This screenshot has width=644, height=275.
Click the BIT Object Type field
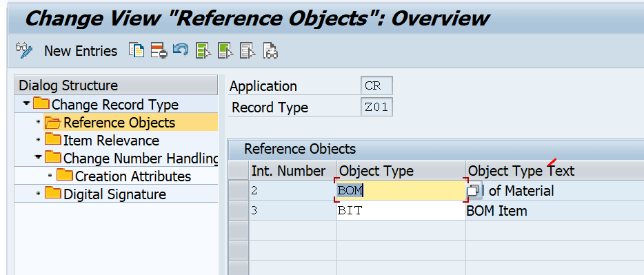click(401, 211)
